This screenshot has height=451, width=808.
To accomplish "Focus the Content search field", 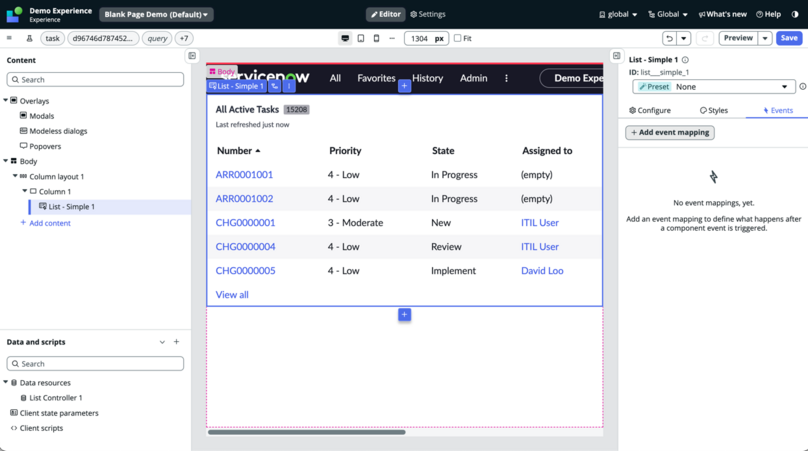I will click(95, 79).
